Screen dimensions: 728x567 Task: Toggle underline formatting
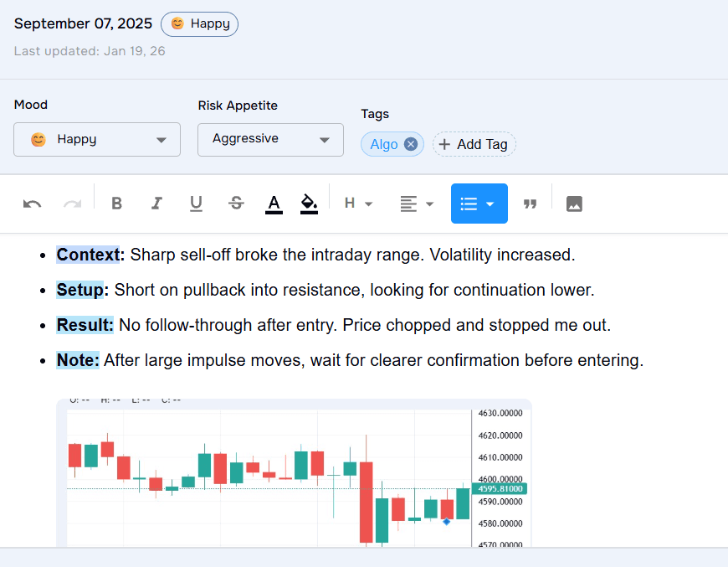(x=196, y=204)
